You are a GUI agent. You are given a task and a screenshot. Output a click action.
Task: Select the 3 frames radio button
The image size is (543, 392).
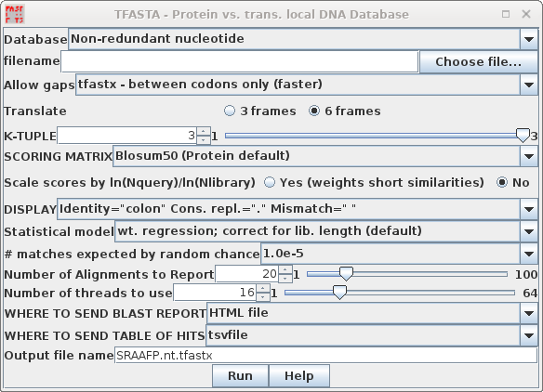(x=230, y=111)
